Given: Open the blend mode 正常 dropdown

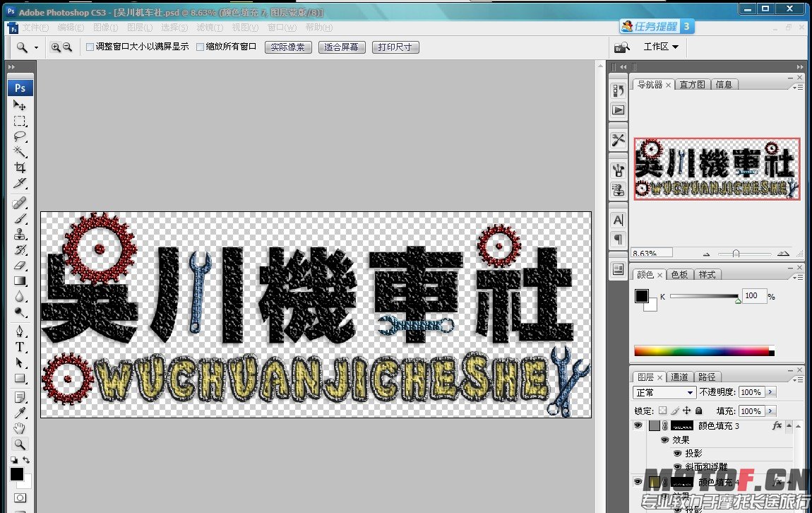Looking at the screenshot, I should 664,392.
